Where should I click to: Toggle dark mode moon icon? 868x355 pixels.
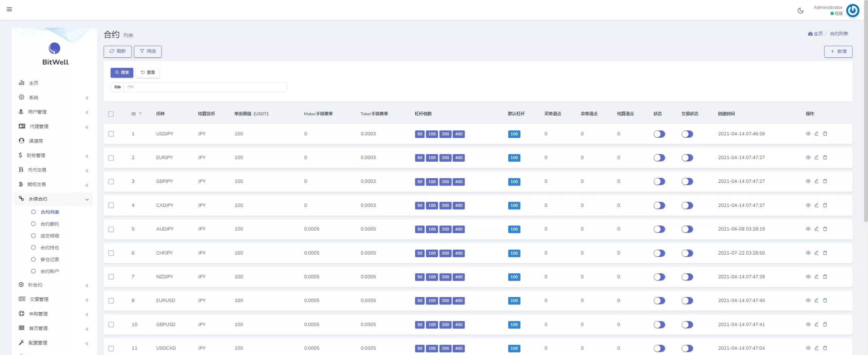coord(801,11)
